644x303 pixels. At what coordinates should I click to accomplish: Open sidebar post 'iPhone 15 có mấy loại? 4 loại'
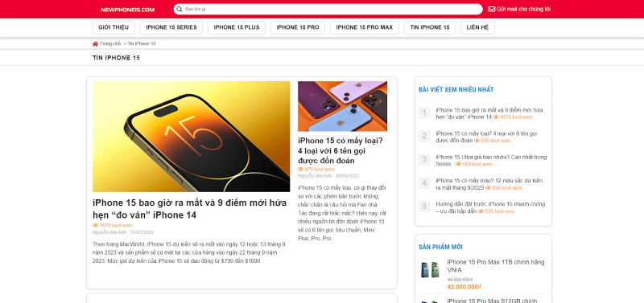point(487,137)
